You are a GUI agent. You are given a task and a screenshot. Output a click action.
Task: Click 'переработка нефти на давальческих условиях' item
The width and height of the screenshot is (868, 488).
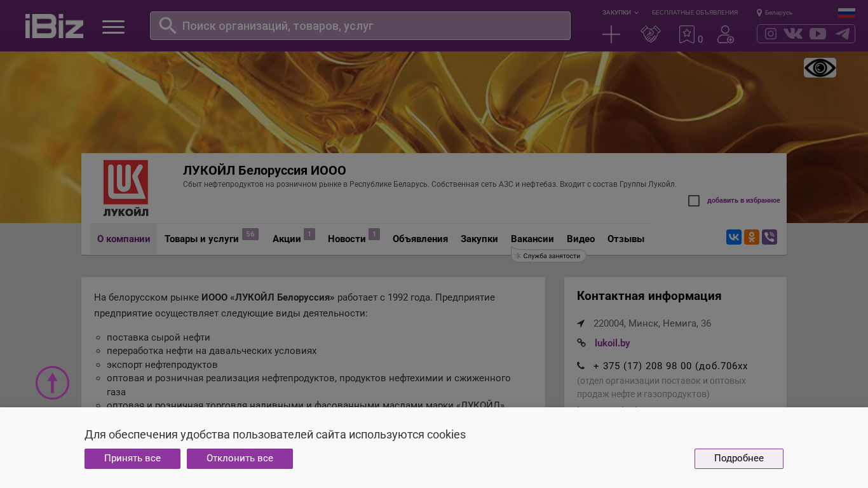pyautogui.click(x=212, y=351)
